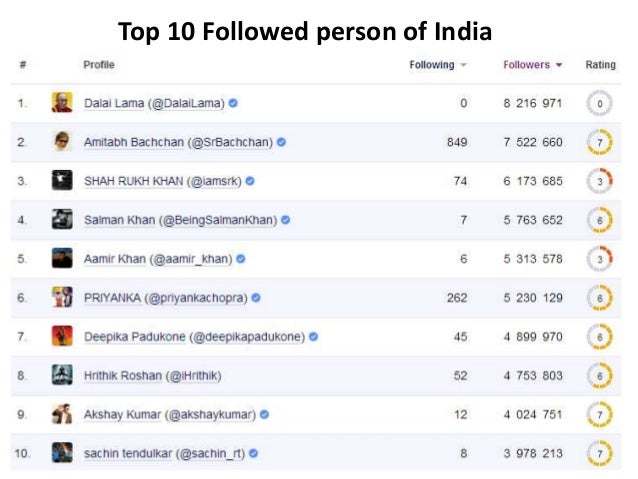Click Akshay Kumar's rating 7 circle

click(600, 414)
